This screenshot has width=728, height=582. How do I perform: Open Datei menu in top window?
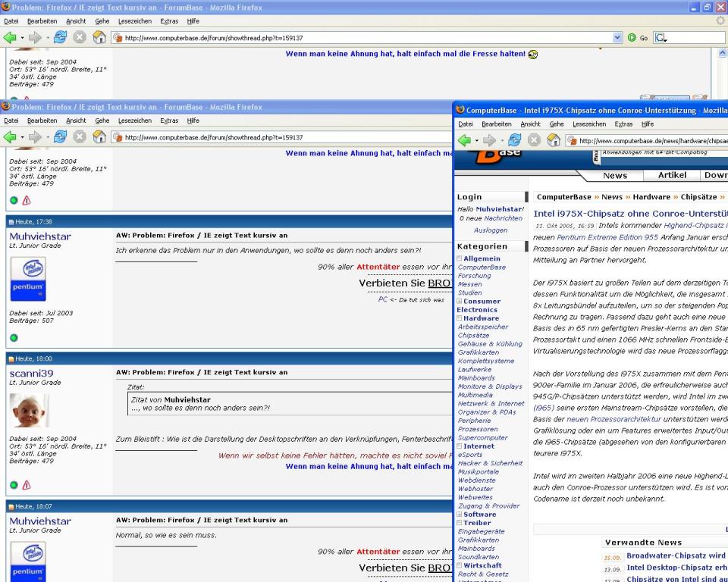pos(11,21)
